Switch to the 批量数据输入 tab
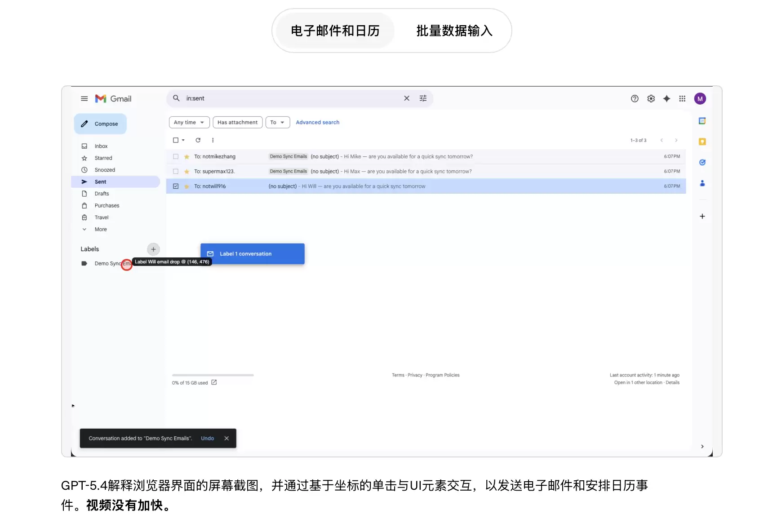 (453, 31)
